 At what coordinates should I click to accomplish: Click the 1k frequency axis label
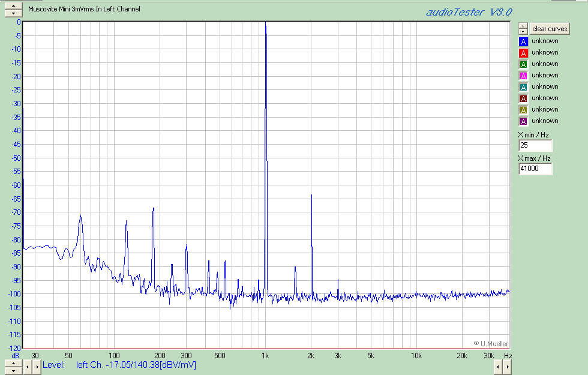265,356
